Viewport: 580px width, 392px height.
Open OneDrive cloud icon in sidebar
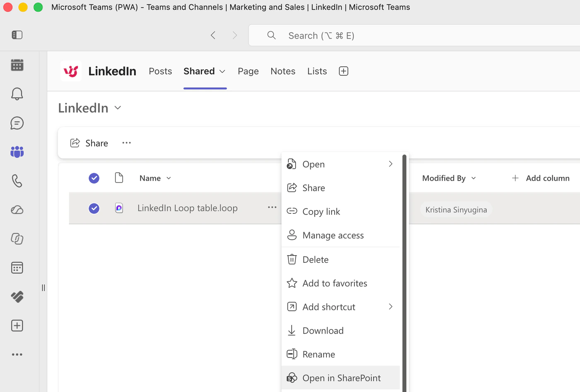17,210
